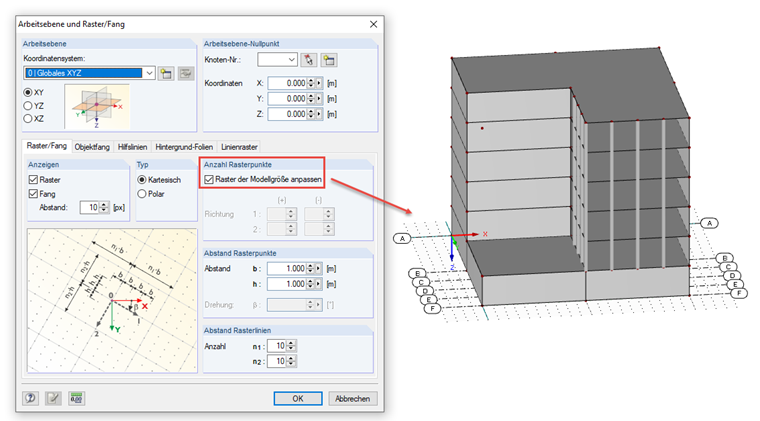Toggle the Fang snap checkbox

tap(33, 194)
